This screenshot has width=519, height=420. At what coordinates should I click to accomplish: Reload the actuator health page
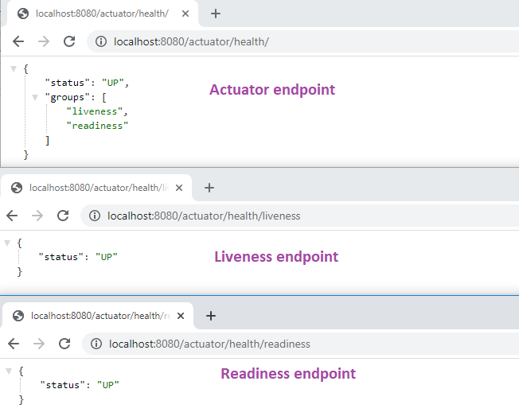pos(69,41)
